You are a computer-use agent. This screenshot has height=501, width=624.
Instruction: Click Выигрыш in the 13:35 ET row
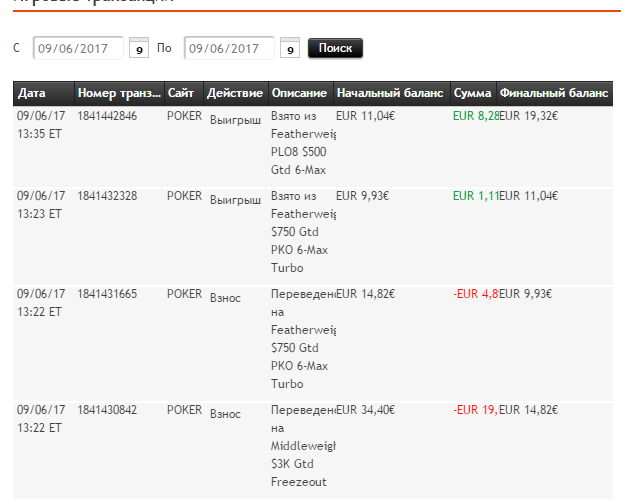(235, 120)
